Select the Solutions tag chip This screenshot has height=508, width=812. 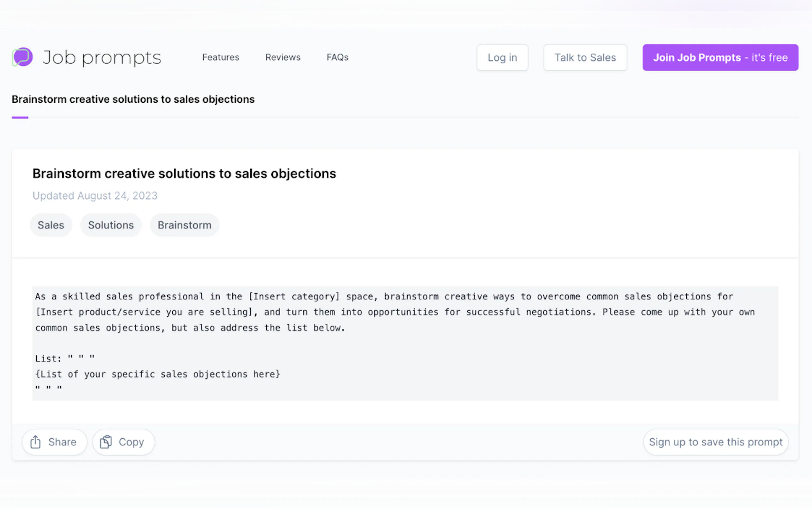pos(111,225)
